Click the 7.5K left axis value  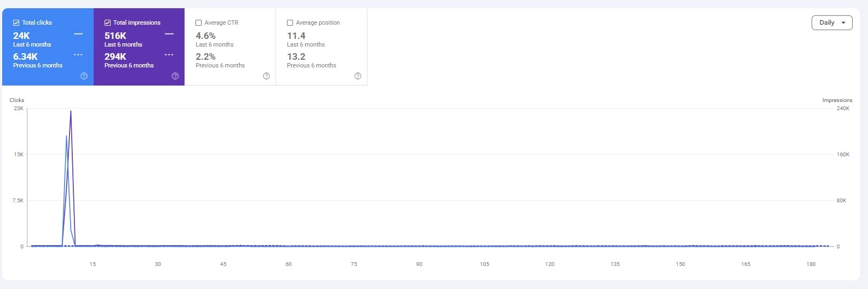[x=18, y=201]
